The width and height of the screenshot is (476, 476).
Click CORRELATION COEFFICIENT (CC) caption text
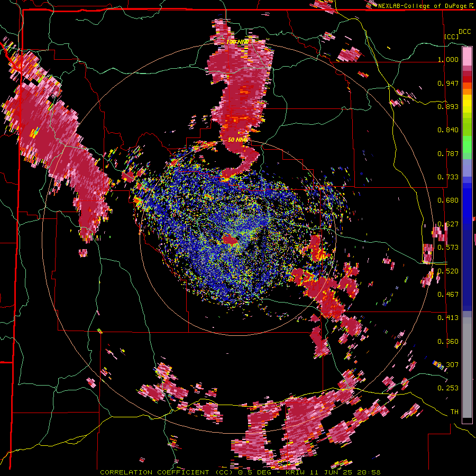point(167,472)
